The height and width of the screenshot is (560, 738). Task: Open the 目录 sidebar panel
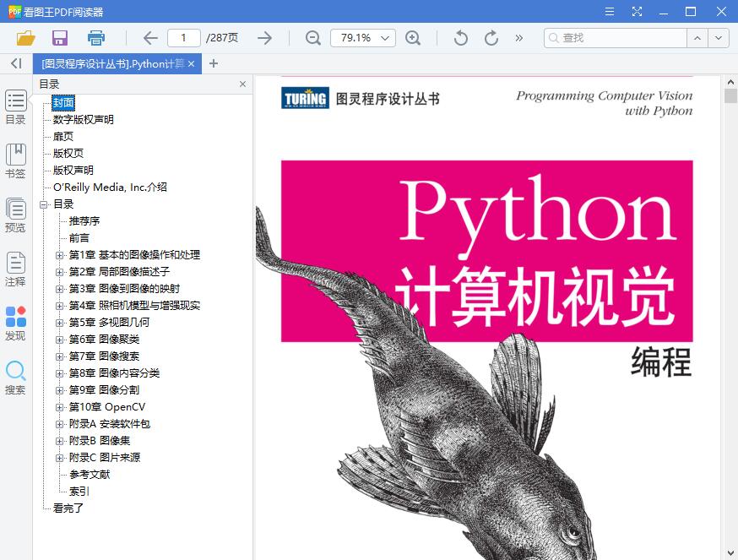coord(15,107)
